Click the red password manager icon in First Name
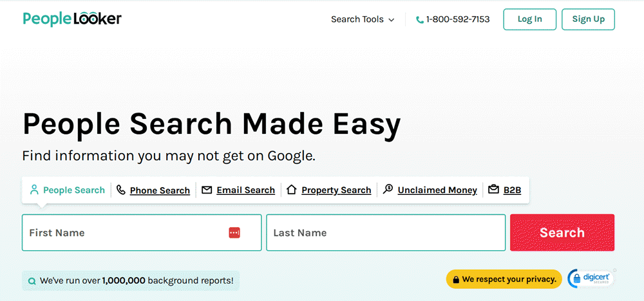The height and width of the screenshot is (301, 644). tap(234, 233)
